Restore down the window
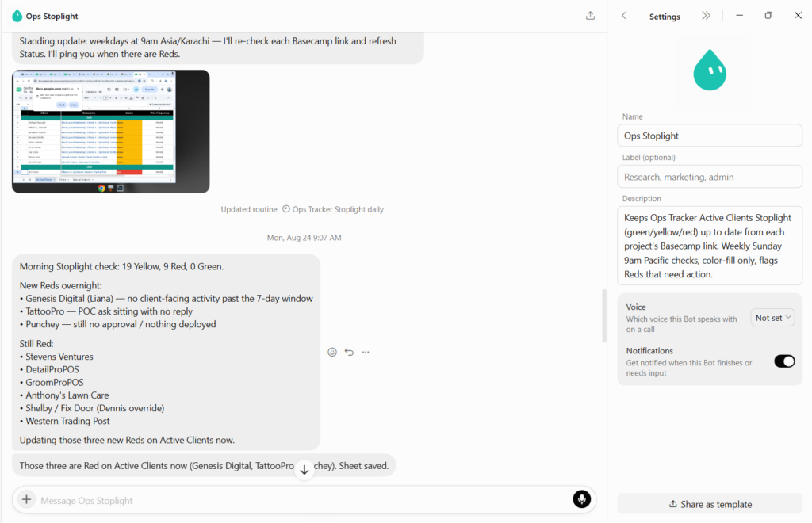812x523 pixels. (x=768, y=16)
